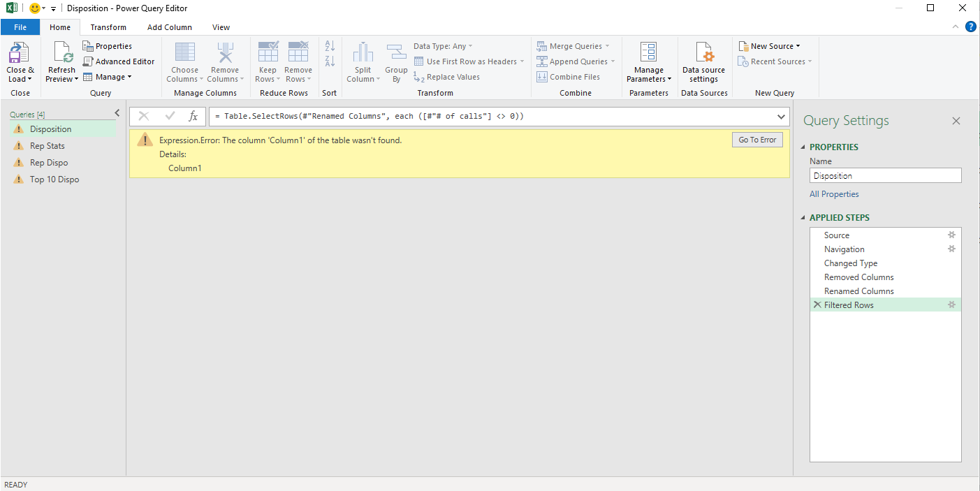980x491 pixels.
Task: Click the Refresh Preview icon
Action: 62,53
